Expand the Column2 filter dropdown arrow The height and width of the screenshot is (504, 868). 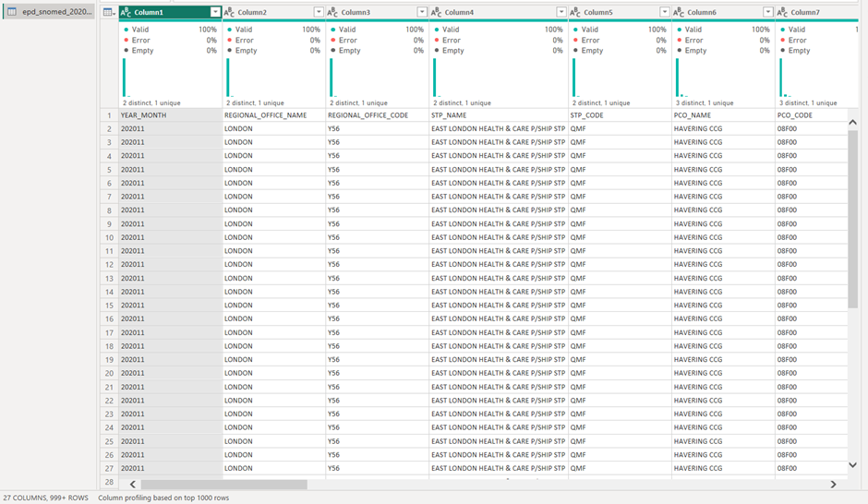(x=319, y=12)
